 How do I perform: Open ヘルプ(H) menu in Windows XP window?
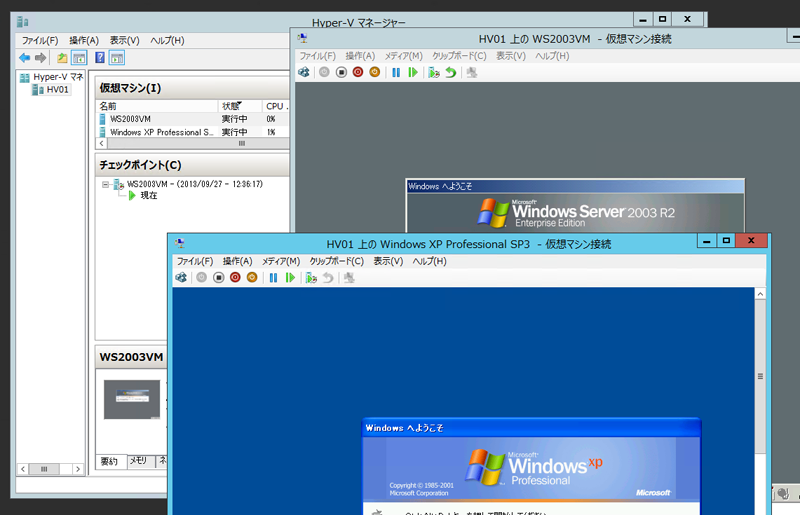[x=430, y=261]
